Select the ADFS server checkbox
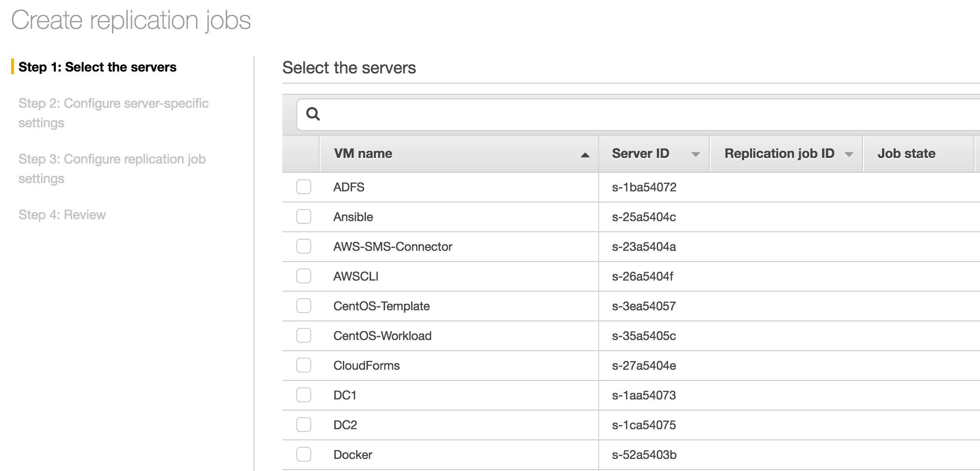This screenshot has width=980, height=471. pos(304,187)
